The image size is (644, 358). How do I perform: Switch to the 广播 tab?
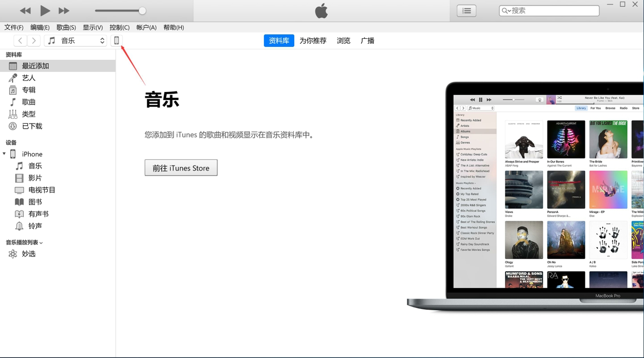[368, 41]
